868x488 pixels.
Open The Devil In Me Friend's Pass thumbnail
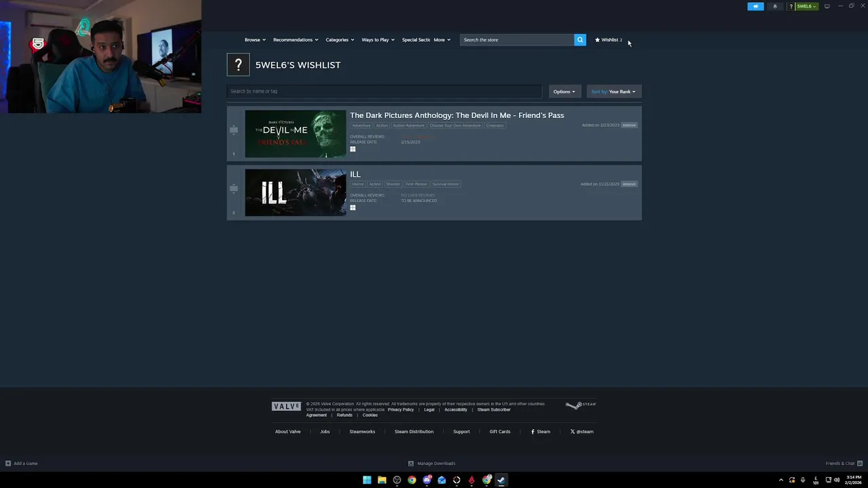click(295, 134)
